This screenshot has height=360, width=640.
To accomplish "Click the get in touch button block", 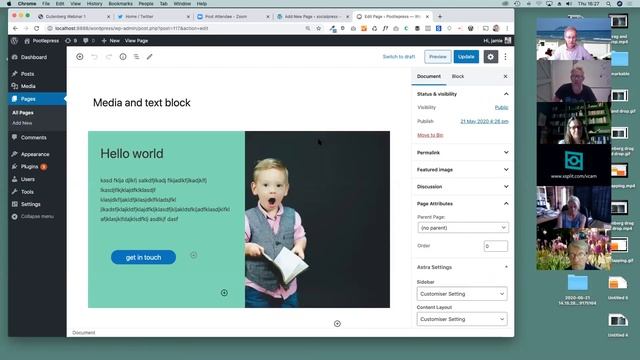I will click(x=143, y=257).
